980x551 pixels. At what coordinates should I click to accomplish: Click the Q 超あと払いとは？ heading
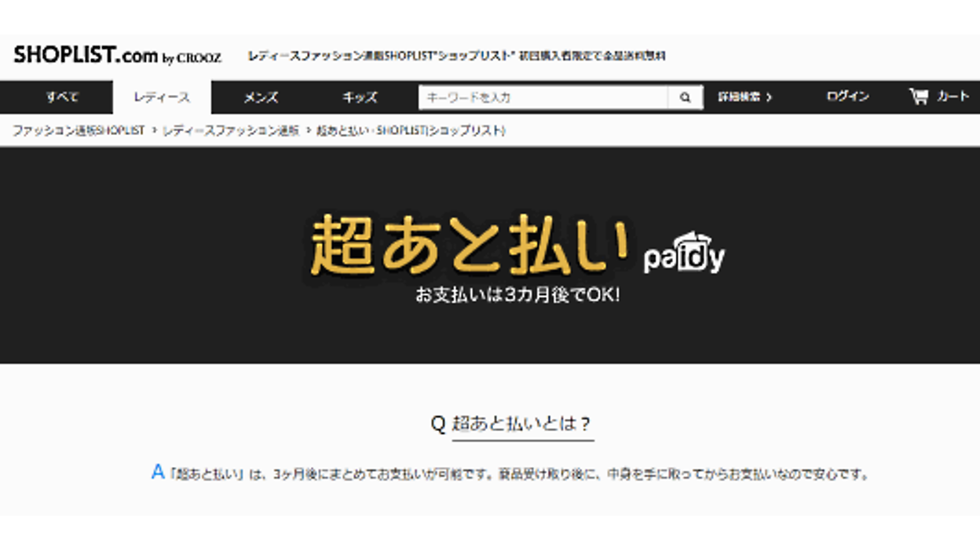(511, 425)
